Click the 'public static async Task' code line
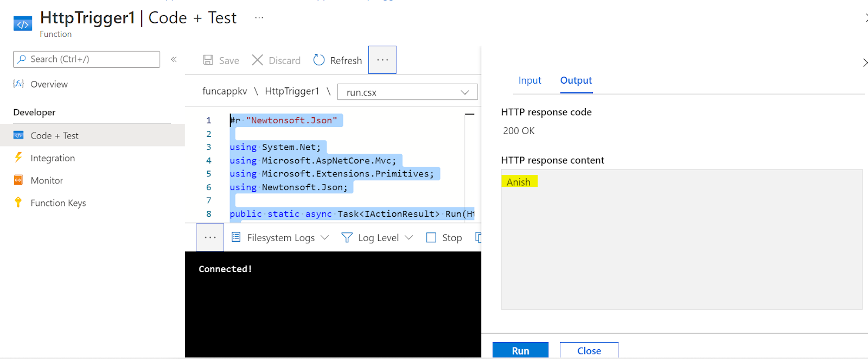 [352, 214]
